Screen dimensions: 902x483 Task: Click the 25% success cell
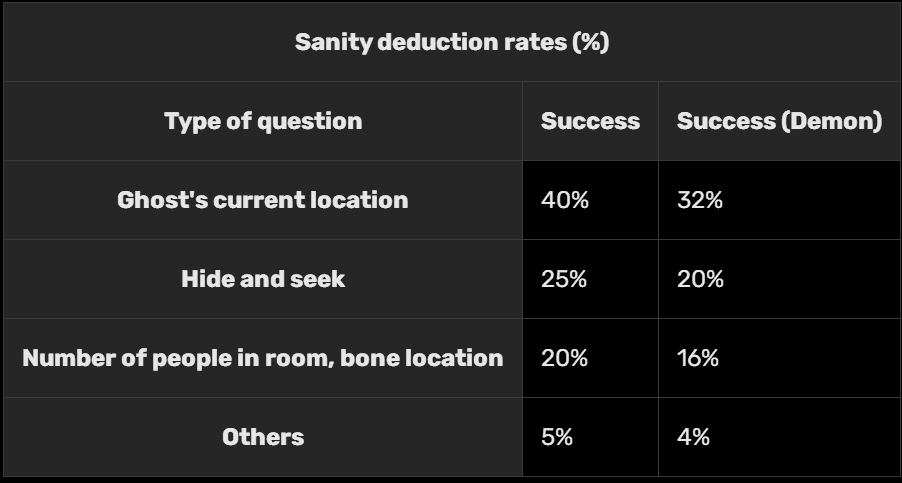[x=564, y=279]
